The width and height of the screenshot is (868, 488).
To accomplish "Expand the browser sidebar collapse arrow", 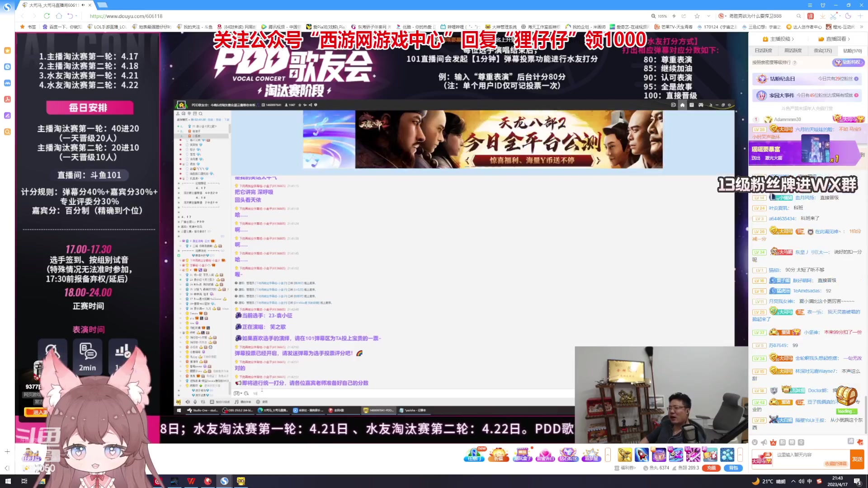I will (7, 468).
